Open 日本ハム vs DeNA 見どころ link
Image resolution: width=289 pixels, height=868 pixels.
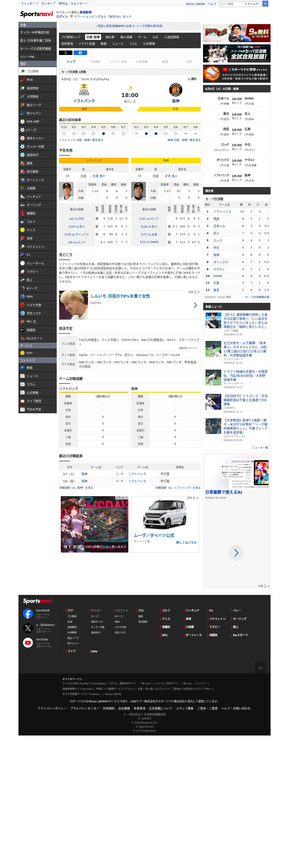pos(237,103)
